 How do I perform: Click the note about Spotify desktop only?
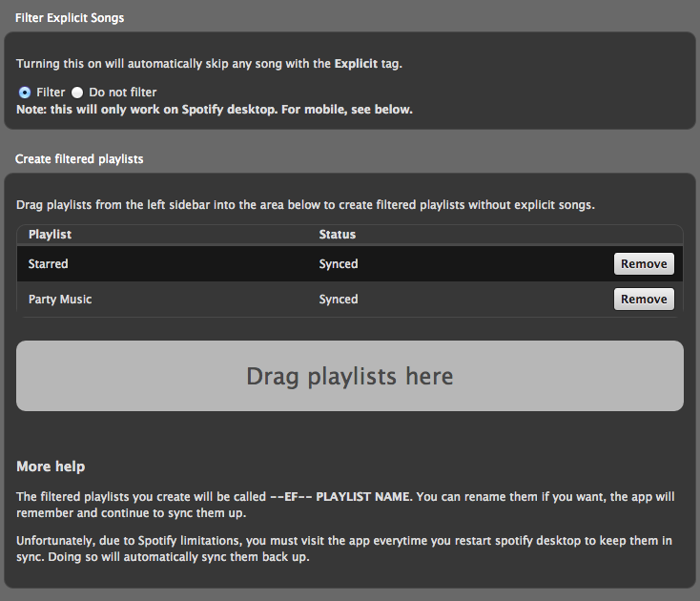[215, 110]
